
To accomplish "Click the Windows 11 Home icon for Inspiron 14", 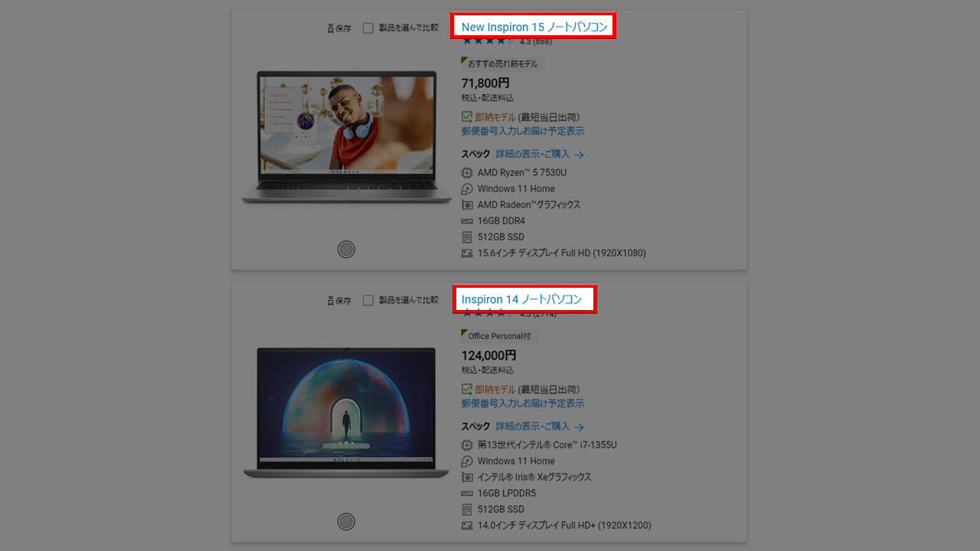I will pyautogui.click(x=467, y=461).
